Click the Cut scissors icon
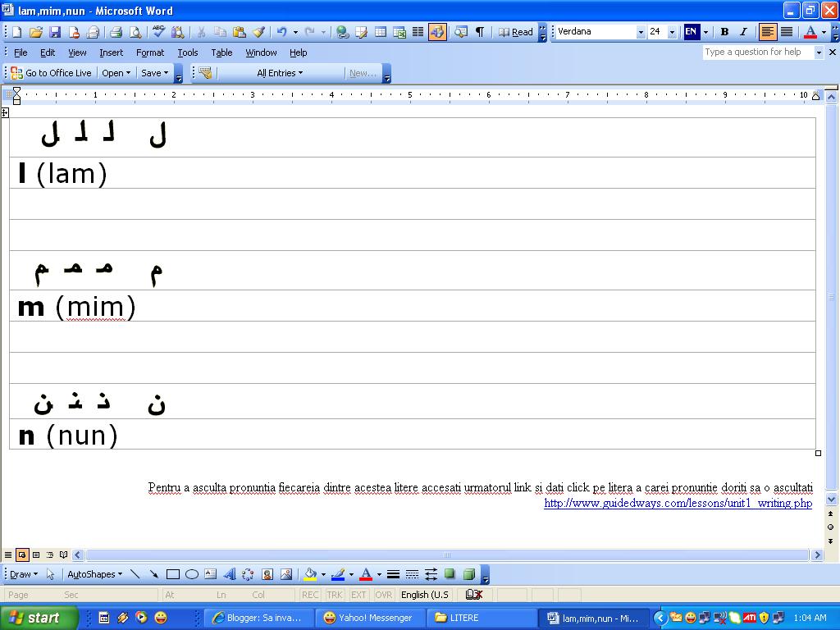Viewport: 840px width, 630px height. coord(201,32)
